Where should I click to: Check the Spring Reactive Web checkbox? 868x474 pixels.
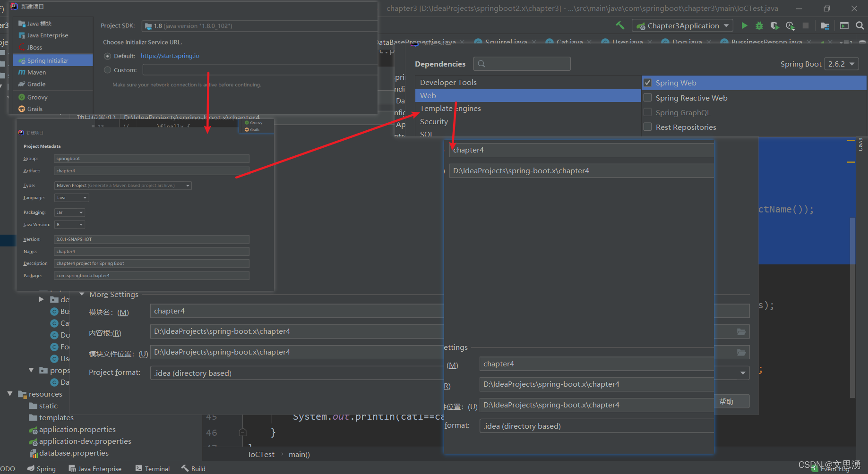(648, 98)
